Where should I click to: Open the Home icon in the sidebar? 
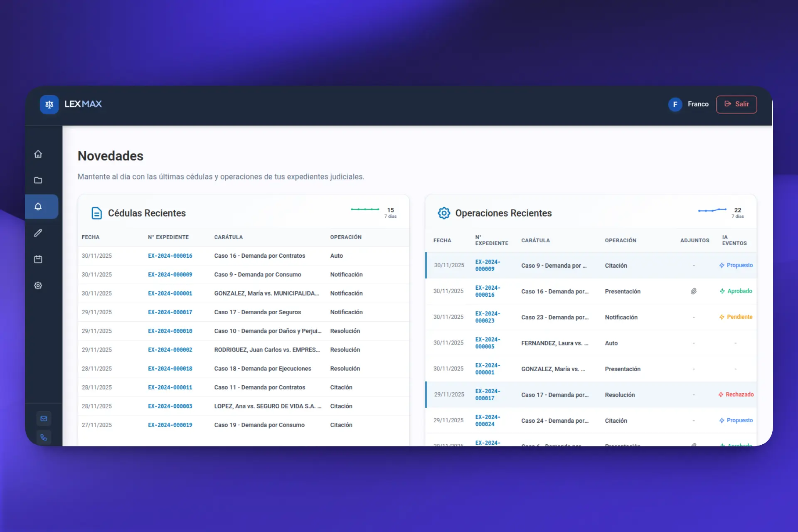(38, 154)
